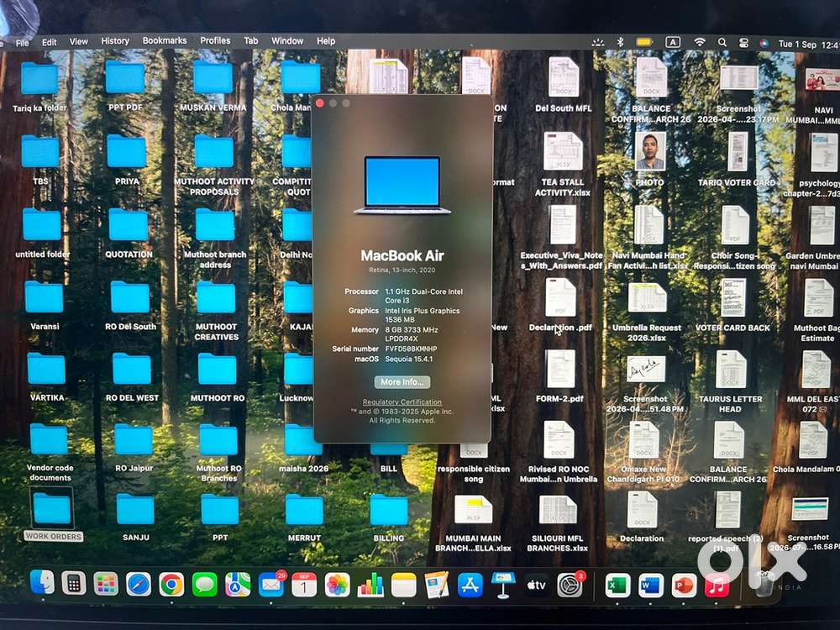
Task: Launch Google Chrome from the dock
Action: (x=171, y=585)
